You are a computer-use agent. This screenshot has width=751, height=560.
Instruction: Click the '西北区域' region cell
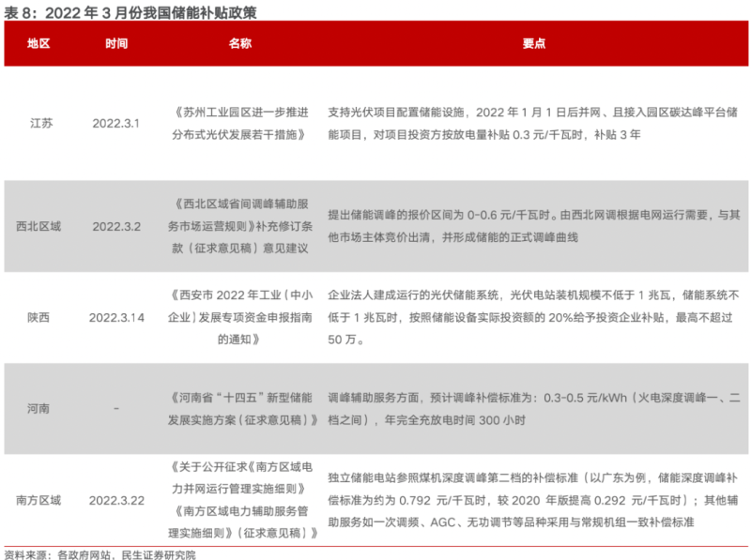pos(39,226)
